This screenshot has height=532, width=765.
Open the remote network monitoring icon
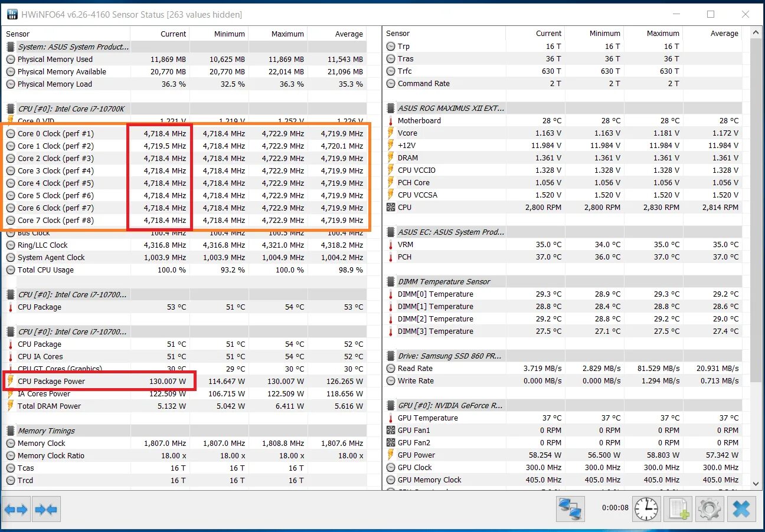570,508
